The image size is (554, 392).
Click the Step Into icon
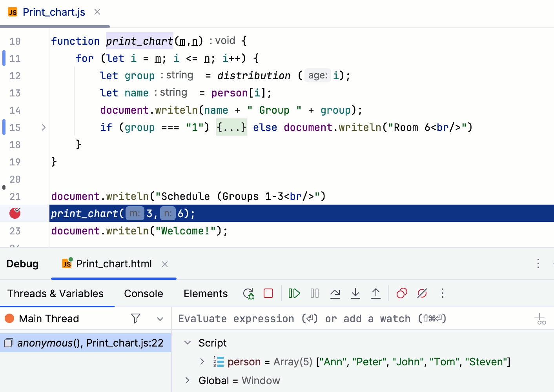coord(355,293)
